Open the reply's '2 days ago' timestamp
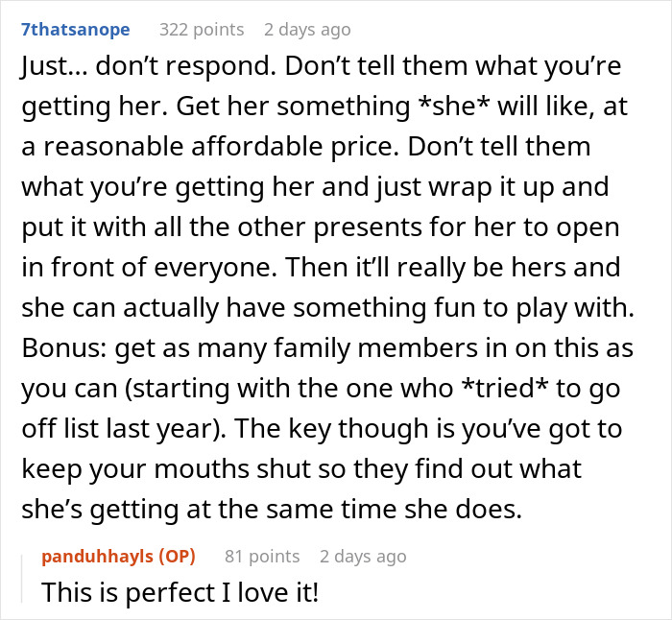The image size is (672, 620). 363,556
